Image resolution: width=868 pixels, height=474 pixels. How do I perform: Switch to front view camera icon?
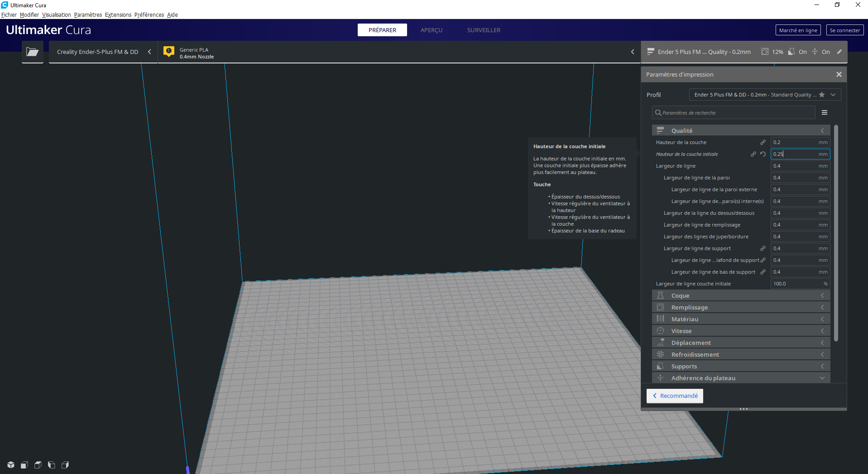pos(24,465)
